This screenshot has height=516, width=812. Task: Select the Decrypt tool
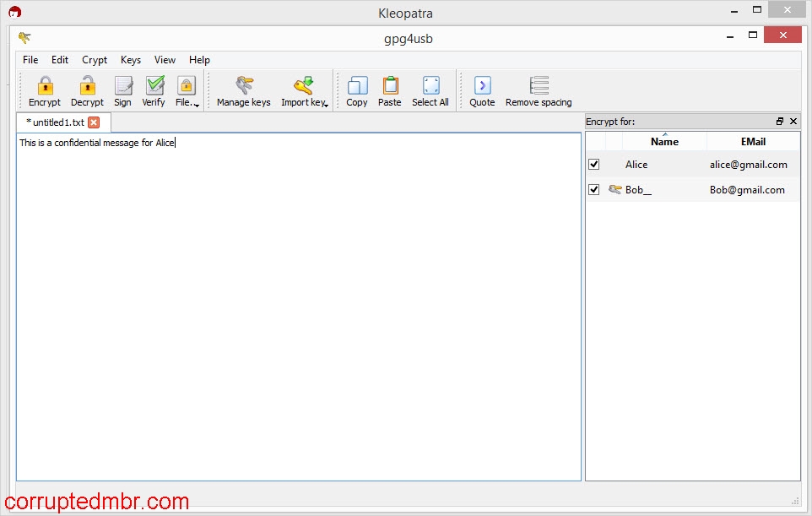point(86,89)
